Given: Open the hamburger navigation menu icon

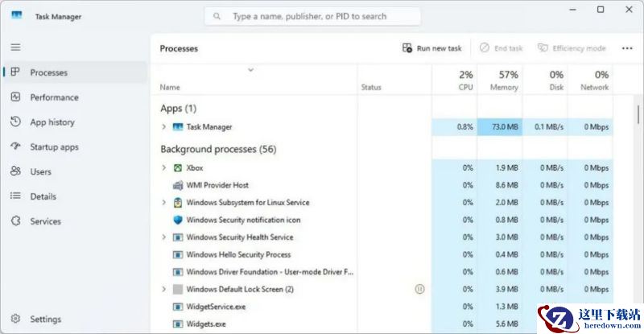Looking at the screenshot, I should pyautogui.click(x=15, y=47).
